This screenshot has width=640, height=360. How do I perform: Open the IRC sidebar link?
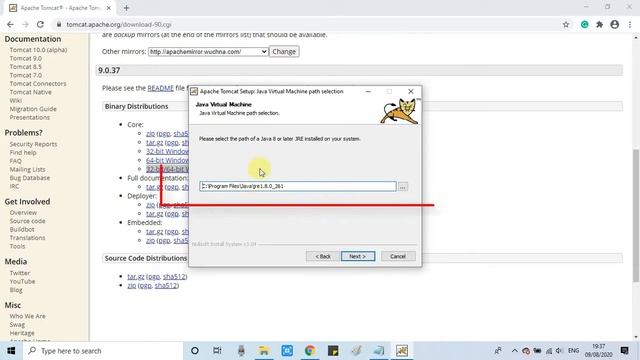tap(14, 186)
